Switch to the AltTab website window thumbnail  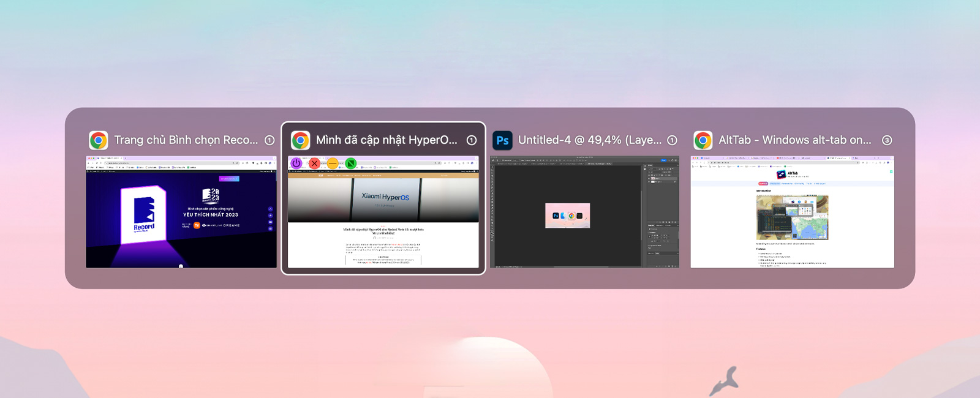pyautogui.click(x=793, y=212)
